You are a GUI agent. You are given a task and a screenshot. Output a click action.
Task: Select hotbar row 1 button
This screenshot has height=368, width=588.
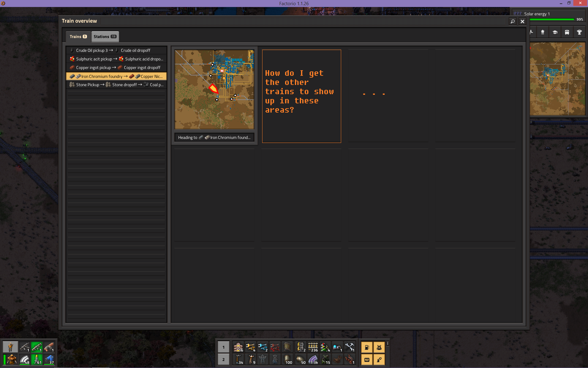click(224, 347)
